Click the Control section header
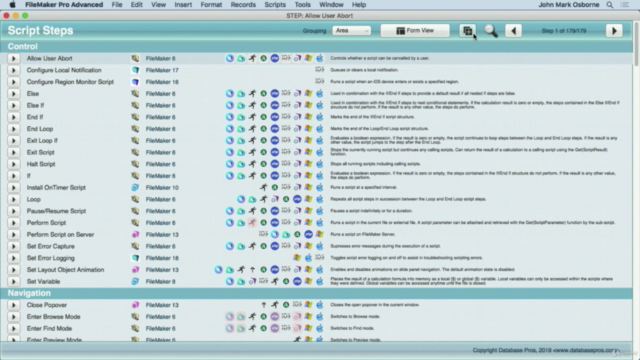 click(x=316, y=47)
